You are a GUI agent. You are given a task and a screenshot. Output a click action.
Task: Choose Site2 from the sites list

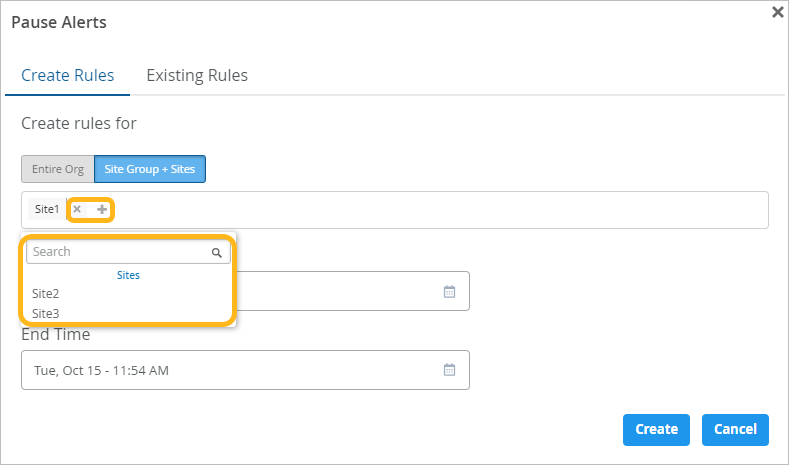click(x=46, y=294)
